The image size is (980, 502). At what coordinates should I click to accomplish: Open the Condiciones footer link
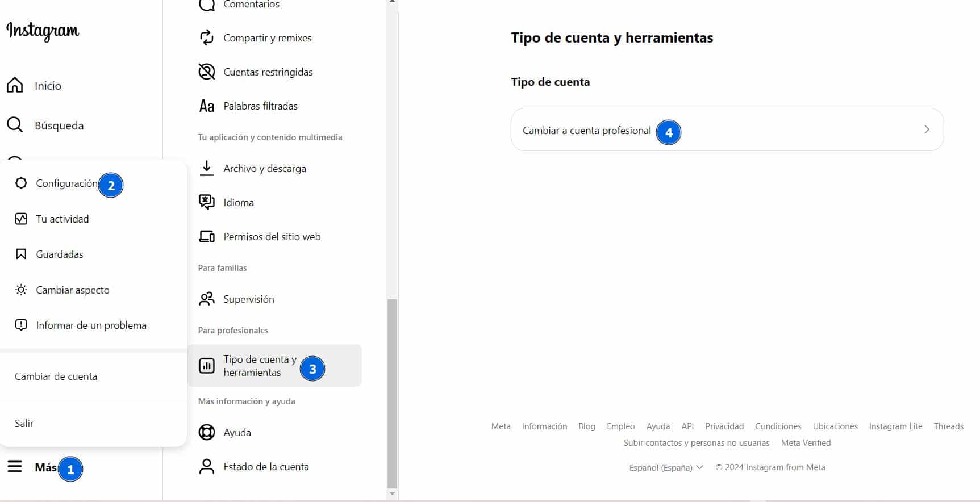[x=778, y=426]
